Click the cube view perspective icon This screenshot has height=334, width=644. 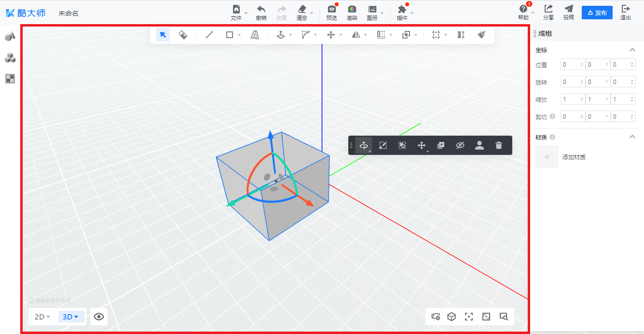452,317
